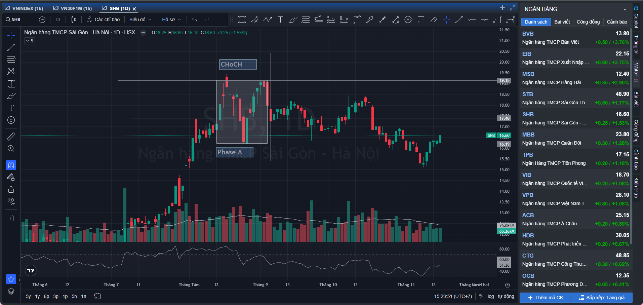The image size is (644, 305).
Task: Toggle auto scale 'tự động'
Action: (506, 296)
